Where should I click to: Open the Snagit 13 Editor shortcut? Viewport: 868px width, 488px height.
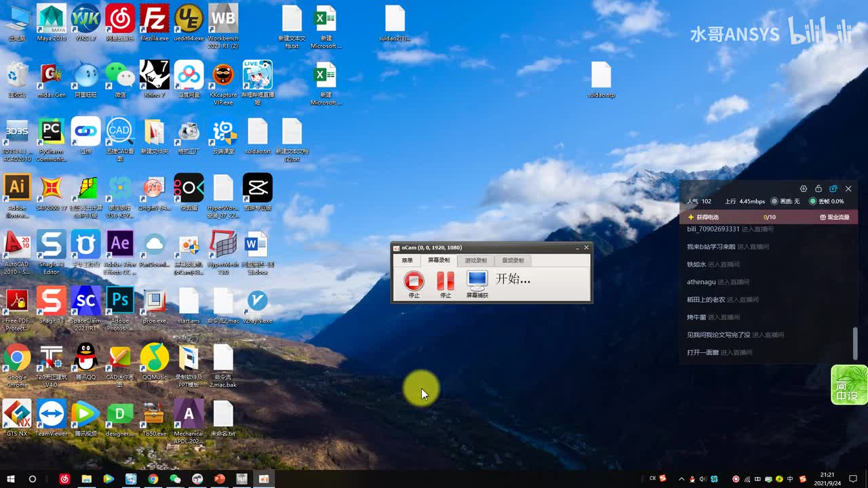(x=52, y=253)
